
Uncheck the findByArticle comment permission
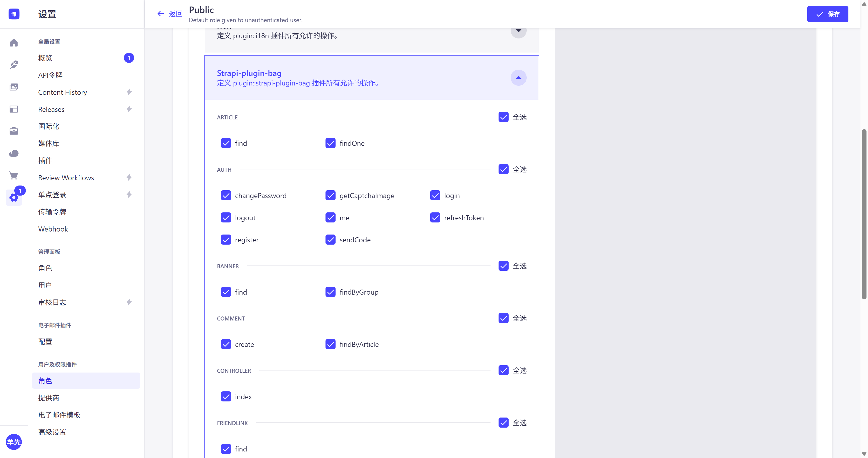(330, 344)
